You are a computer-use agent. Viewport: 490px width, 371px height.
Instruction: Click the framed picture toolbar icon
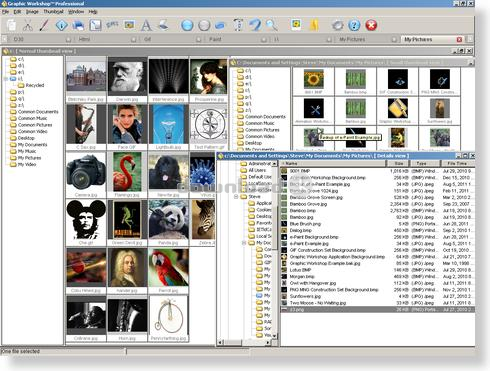coord(129,25)
